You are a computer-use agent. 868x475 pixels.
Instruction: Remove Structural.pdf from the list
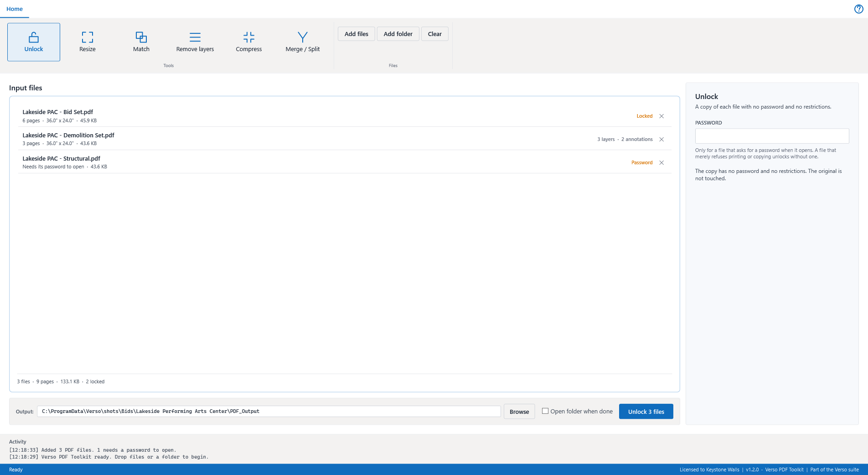coord(661,163)
